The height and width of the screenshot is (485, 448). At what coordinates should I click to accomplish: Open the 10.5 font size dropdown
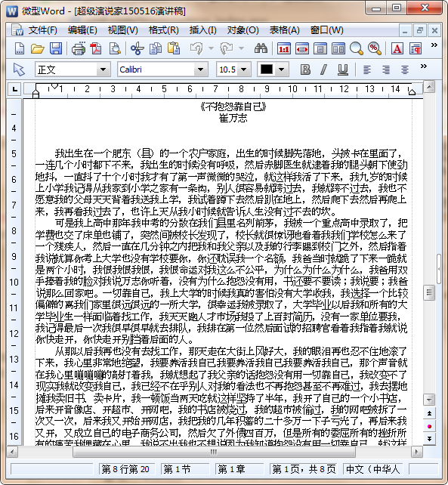pyautogui.click(x=244, y=70)
